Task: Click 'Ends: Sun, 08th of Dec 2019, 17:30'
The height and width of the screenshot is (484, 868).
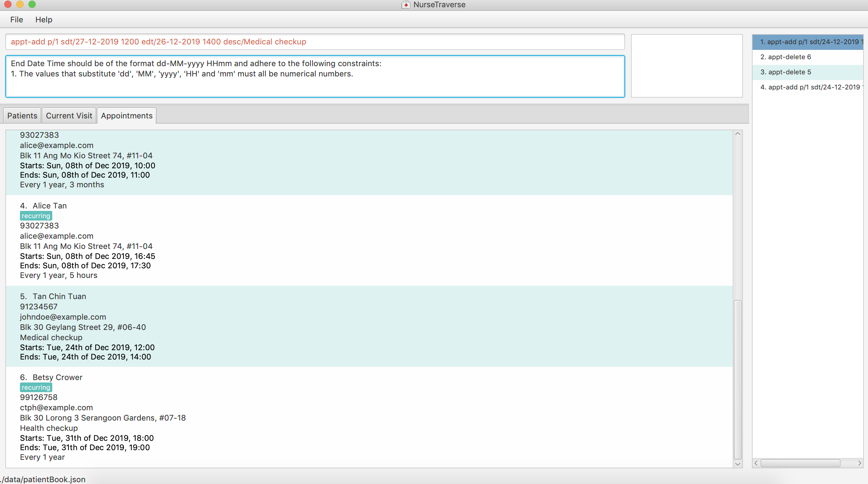Action: [85, 265]
